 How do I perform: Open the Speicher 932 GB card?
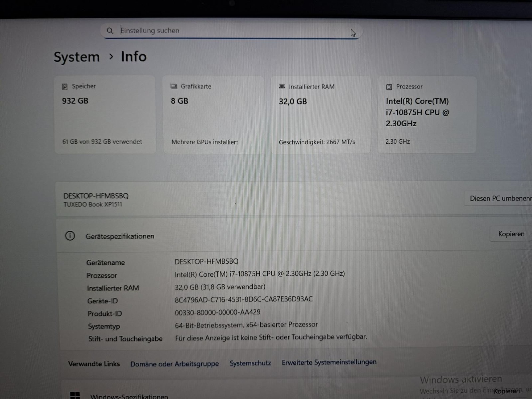(x=105, y=114)
